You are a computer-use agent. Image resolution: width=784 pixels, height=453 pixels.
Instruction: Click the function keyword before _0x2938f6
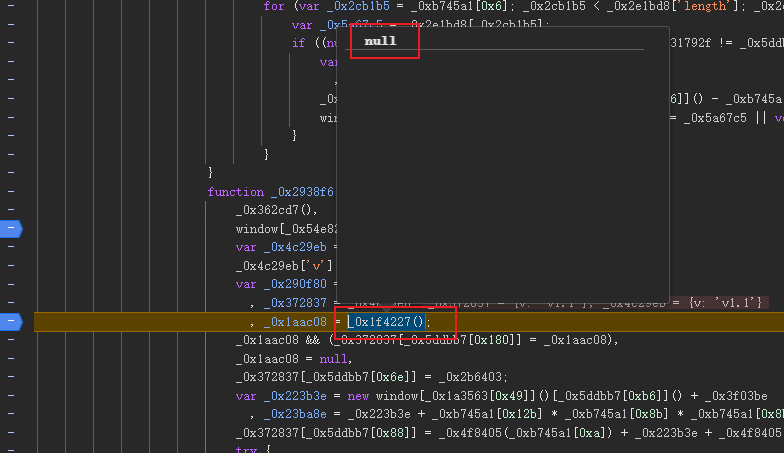(236, 192)
